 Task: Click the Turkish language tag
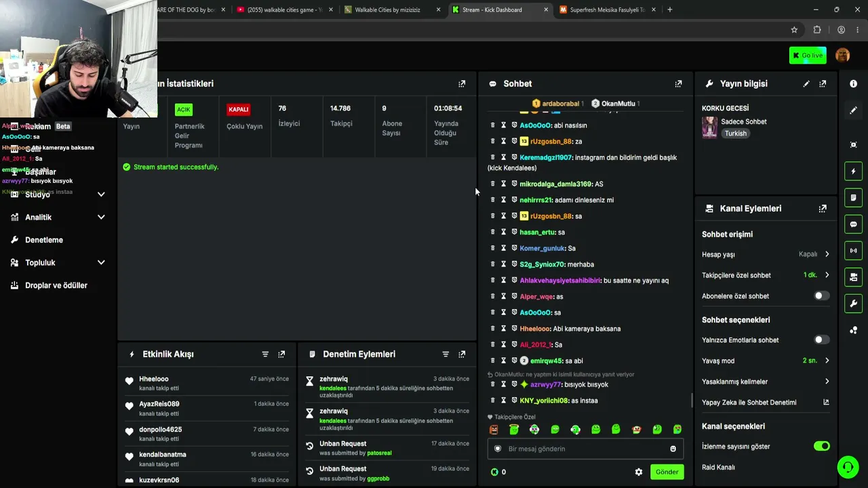click(735, 134)
